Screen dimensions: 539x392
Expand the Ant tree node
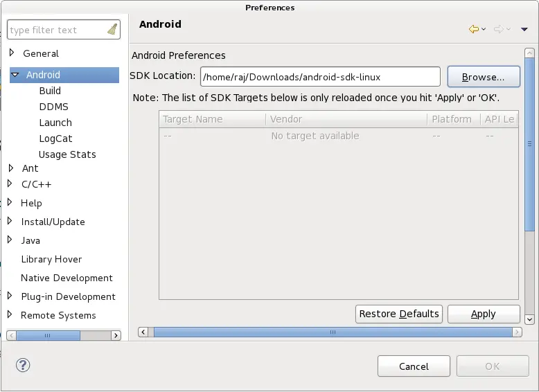11,168
